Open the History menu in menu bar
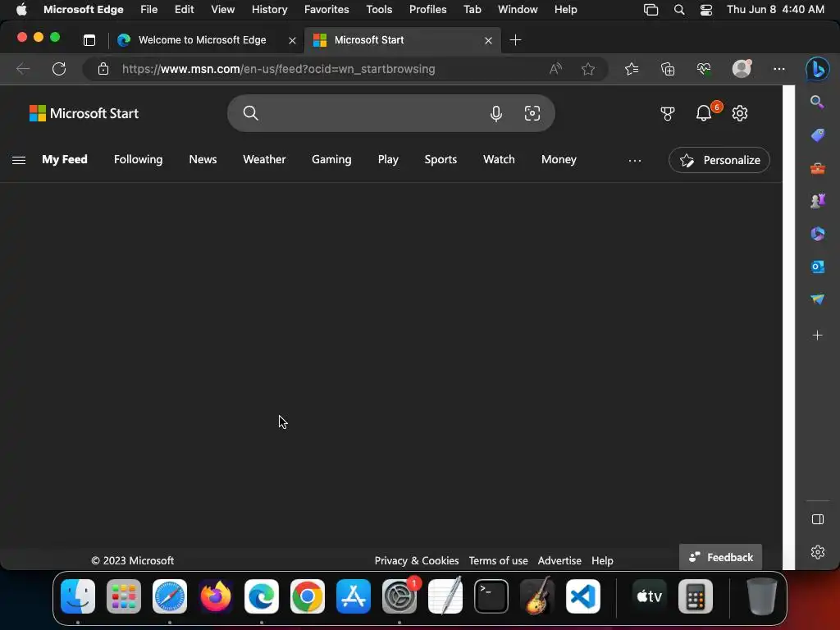Image resolution: width=840 pixels, height=630 pixels. (x=269, y=10)
